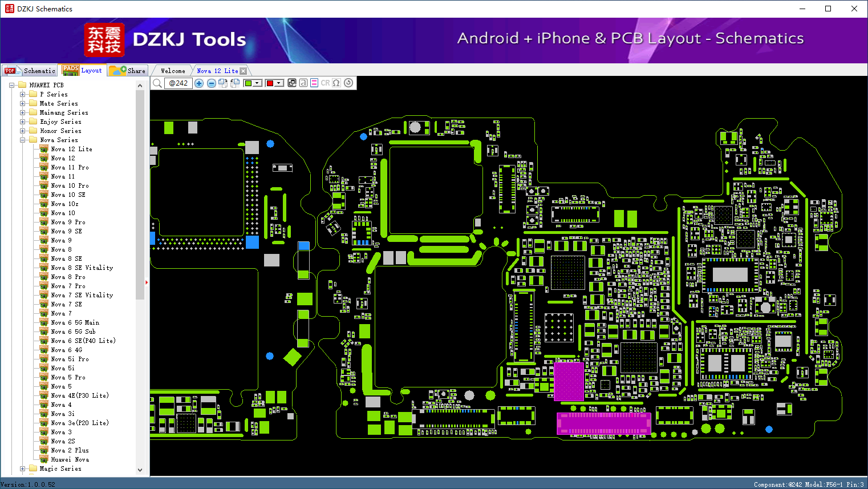This screenshot has height=489, width=868.
Task: Switch to the Layout tab
Action: [x=83, y=70]
